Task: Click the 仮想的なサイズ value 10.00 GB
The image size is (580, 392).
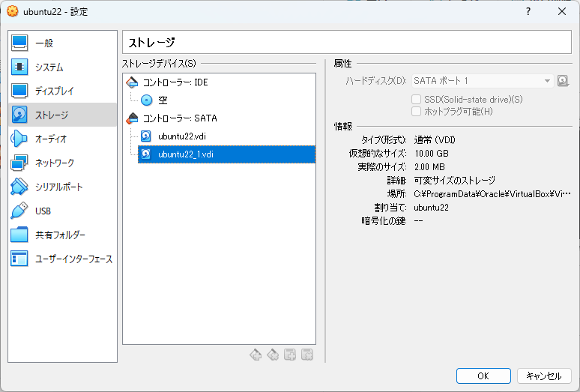Action: coord(432,154)
